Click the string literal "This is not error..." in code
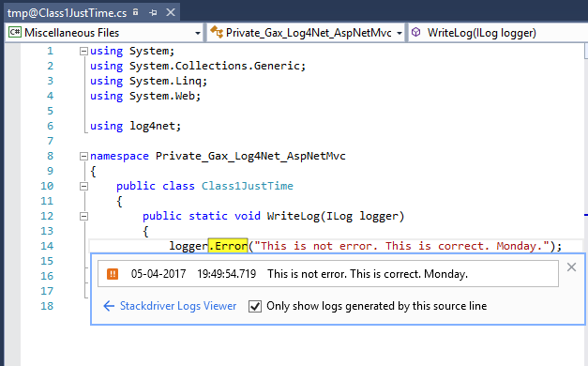 tap(401, 246)
